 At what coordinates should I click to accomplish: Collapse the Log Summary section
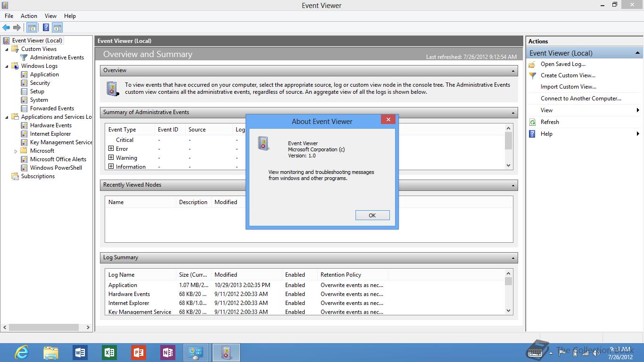[513, 258]
